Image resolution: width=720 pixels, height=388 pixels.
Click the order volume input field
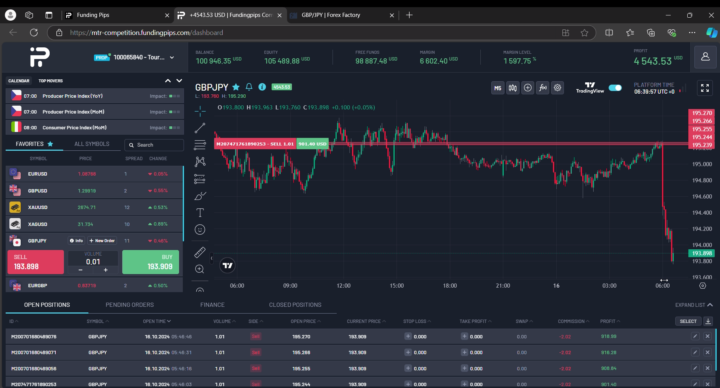click(93, 262)
